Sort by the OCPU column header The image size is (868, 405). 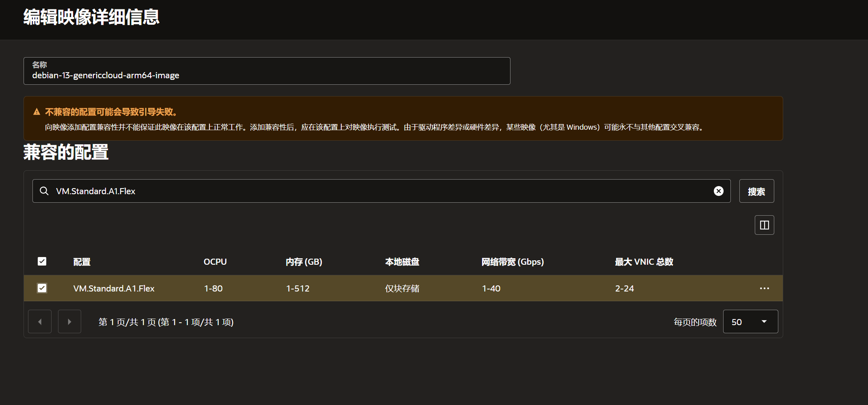point(215,262)
